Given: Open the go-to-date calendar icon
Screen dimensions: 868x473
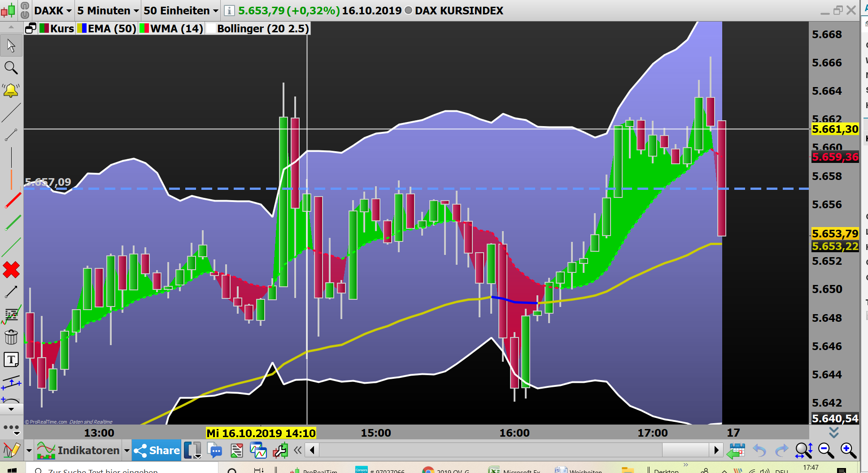Looking at the screenshot, I should [737, 450].
